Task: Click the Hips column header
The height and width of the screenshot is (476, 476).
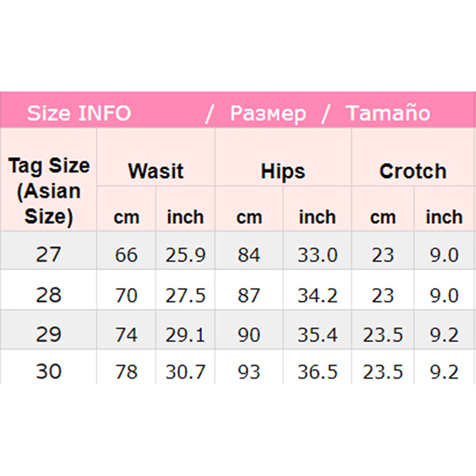Action: (x=283, y=171)
